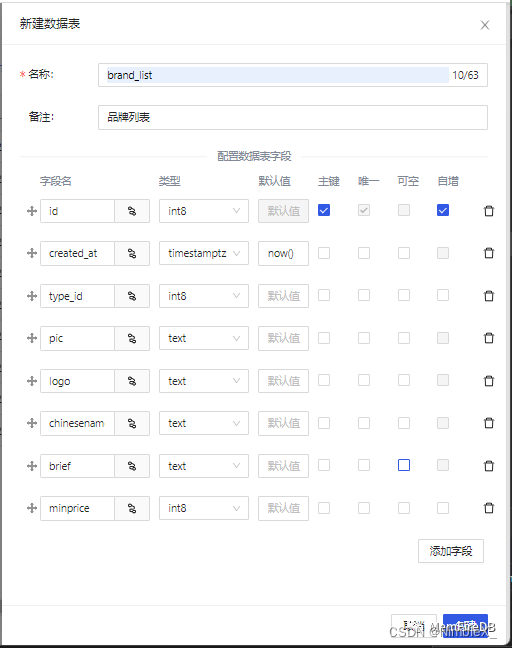Click the drag handle of the created_at row
Viewport: 512px width, 648px height.
32,253
